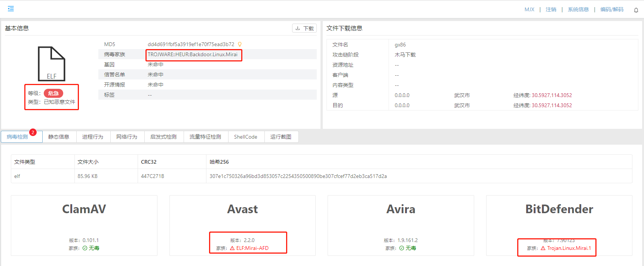
Task: Select the 启发式检测 tab
Action: pos(164,137)
